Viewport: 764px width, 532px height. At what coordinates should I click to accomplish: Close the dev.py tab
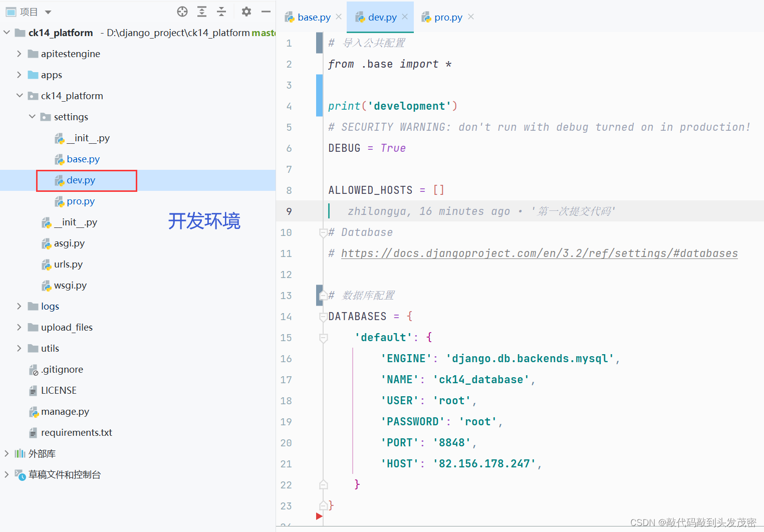tap(405, 17)
